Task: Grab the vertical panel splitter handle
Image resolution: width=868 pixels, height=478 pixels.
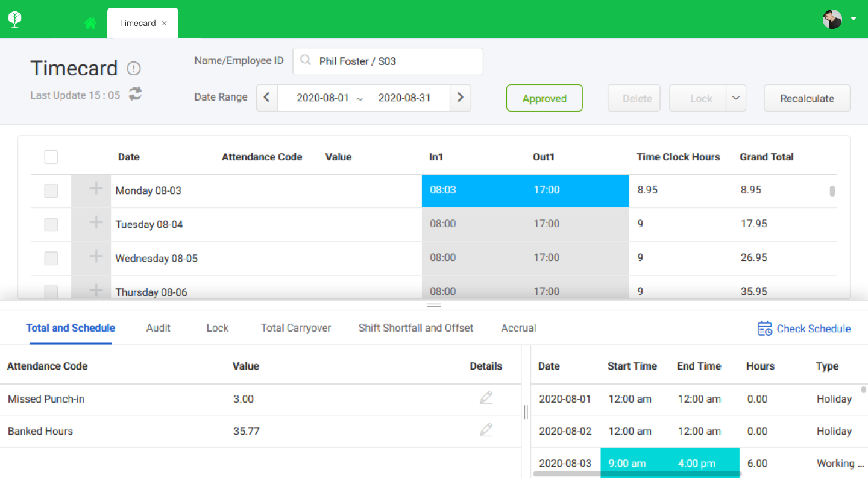Action: [x=526, y=412]
